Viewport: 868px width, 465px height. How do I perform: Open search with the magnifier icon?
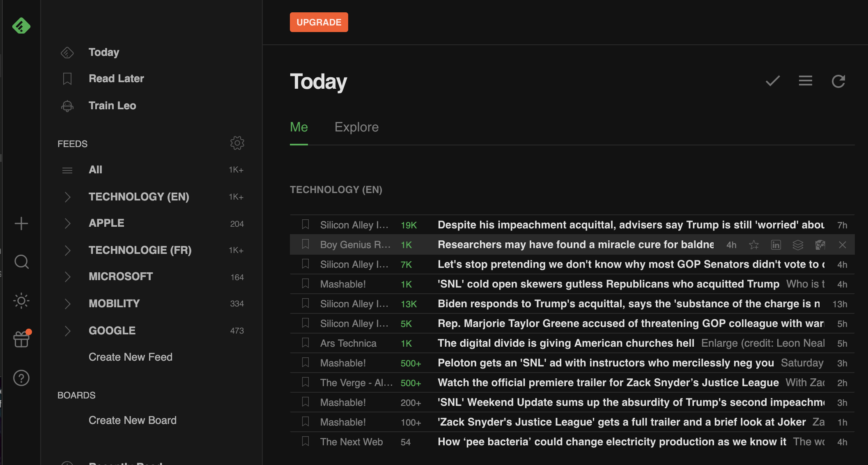point(21,262)
